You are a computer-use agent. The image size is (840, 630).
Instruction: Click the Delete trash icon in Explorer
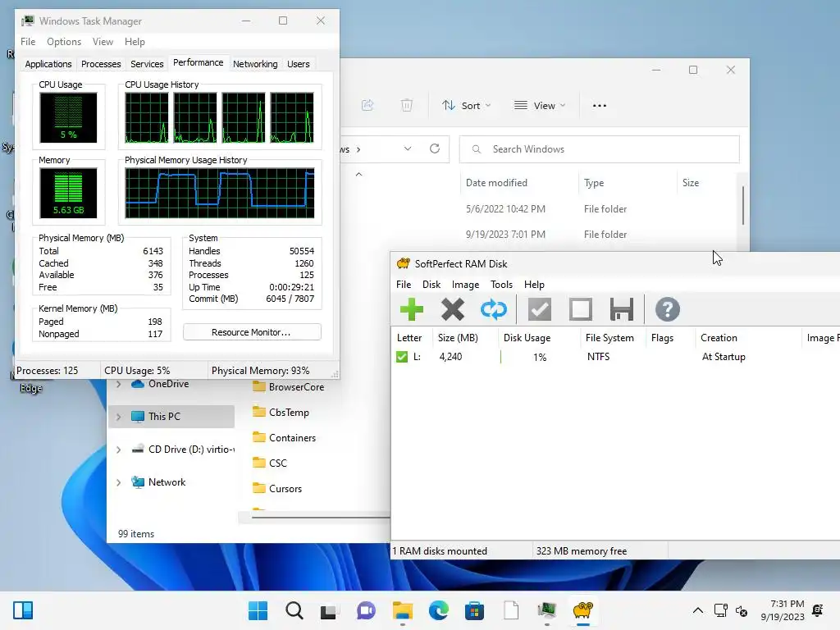[x=407, y=105]
